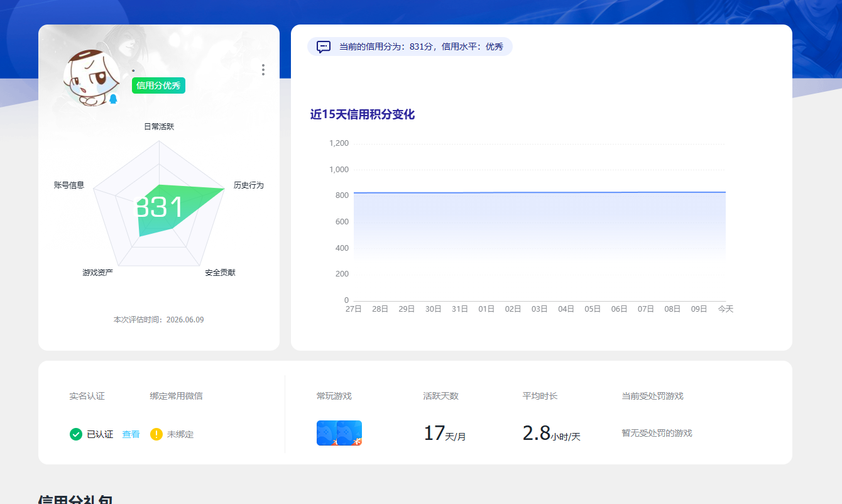Viewport: 842px width, 504px height.
Task: Click the 2.8小时/天 average duration value
Action: coord(551,434)
